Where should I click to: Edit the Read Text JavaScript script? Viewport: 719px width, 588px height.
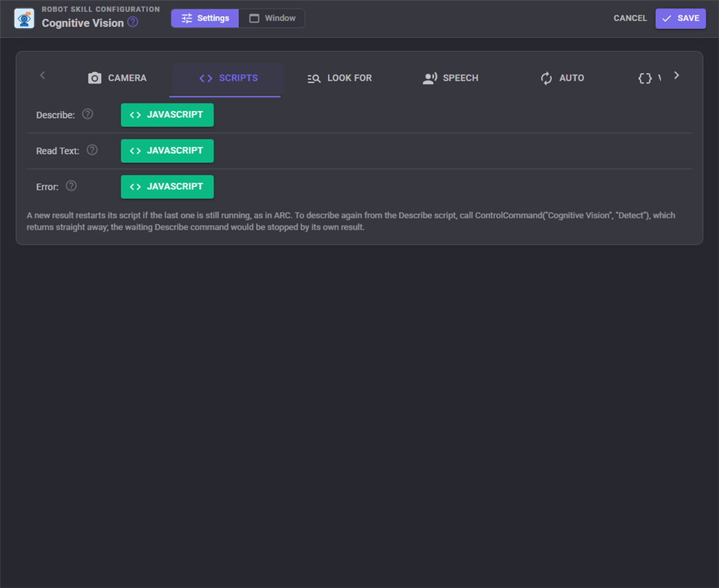click(x=167, y=151)
